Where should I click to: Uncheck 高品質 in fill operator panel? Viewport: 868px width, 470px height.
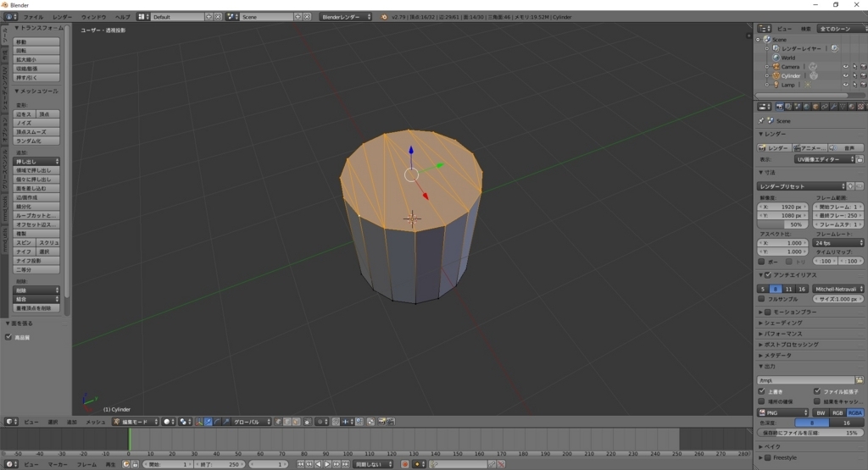click(8, 337)
